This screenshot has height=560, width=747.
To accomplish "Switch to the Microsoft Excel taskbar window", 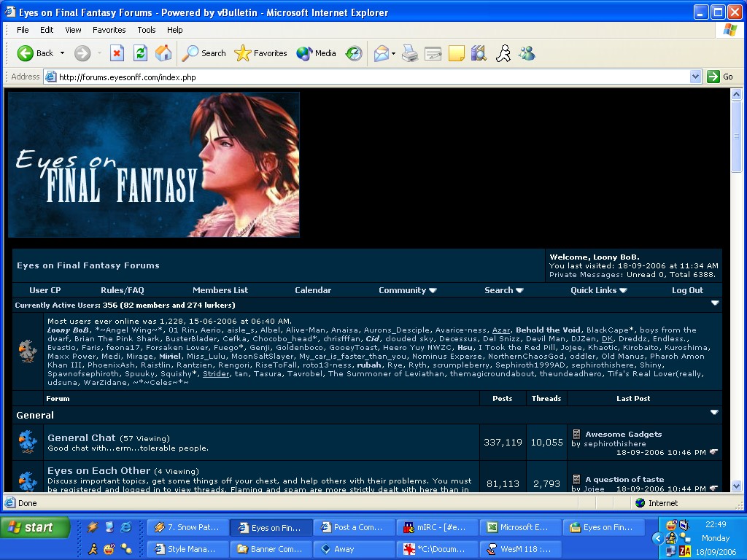I will 521,527.
